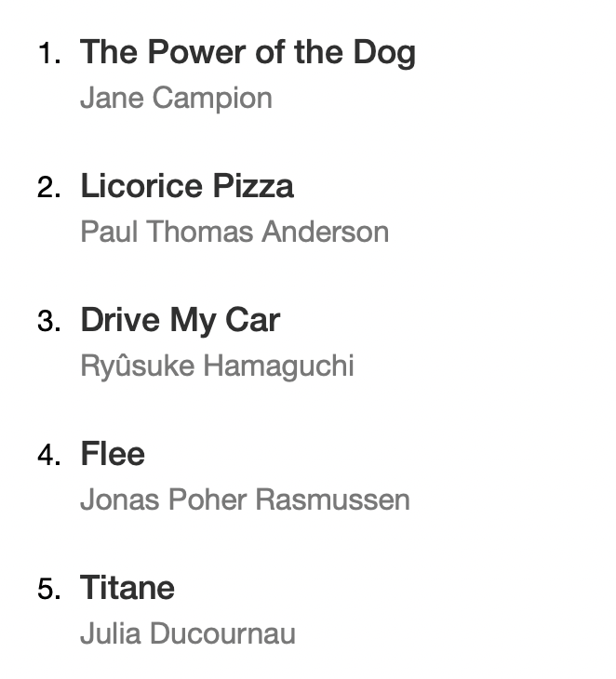The height and width of the screenshot is (679, 616).
Task: Open Jonas Poher Rasmussen director text
Action: (x=245, y=499)
